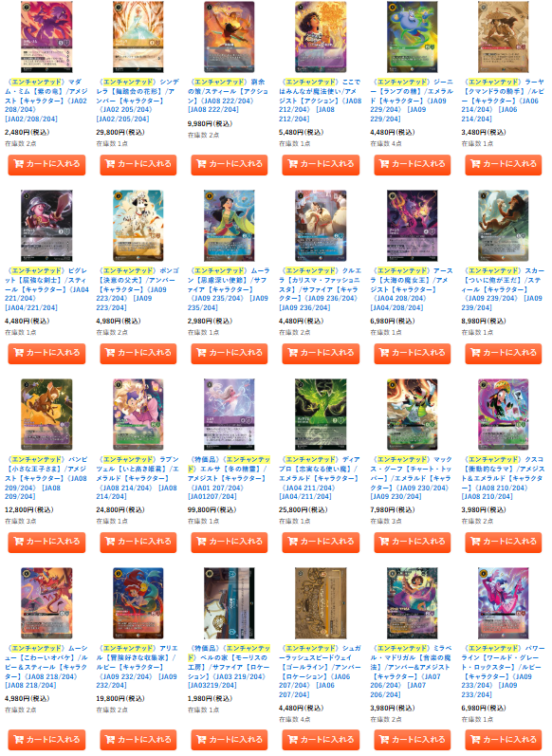The height and width of the screenshot is (756, 552).
Task: Click the Scar スティール card image
Action: click(504, 226)
